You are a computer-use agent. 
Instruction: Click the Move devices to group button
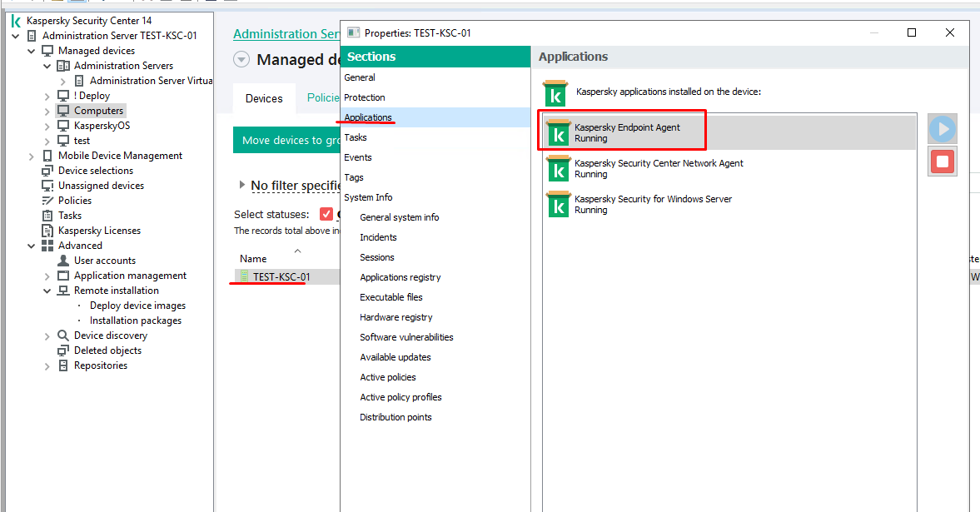(287, 140)
